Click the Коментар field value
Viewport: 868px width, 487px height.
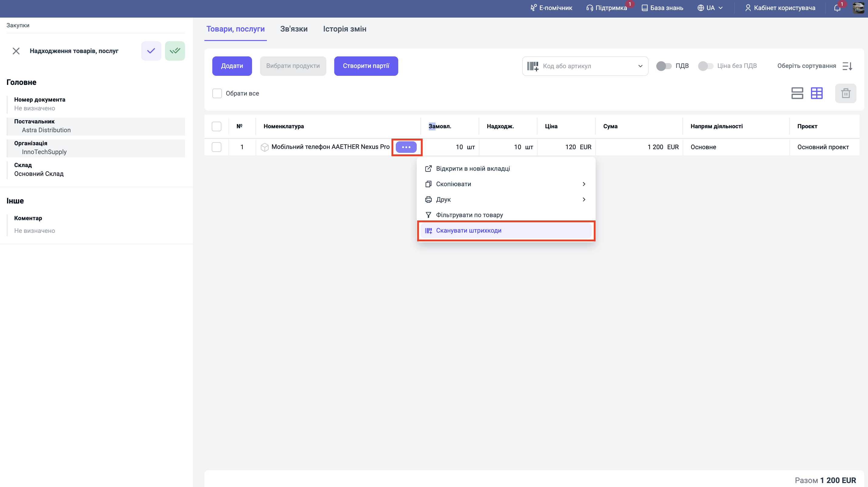34,231
